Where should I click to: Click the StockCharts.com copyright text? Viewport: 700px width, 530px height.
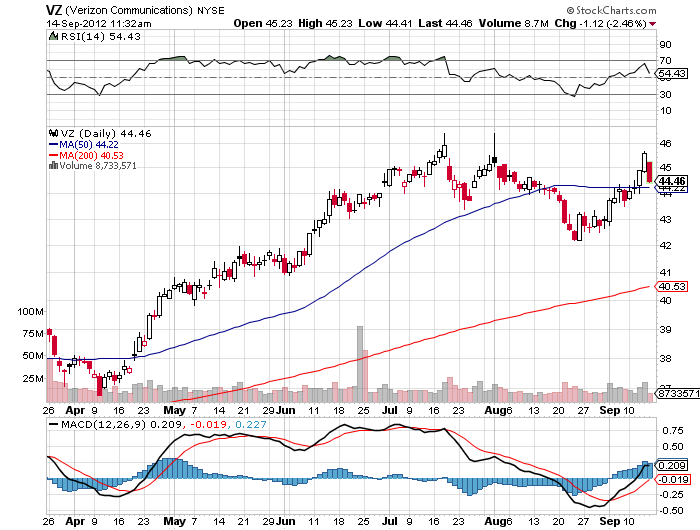611,10
